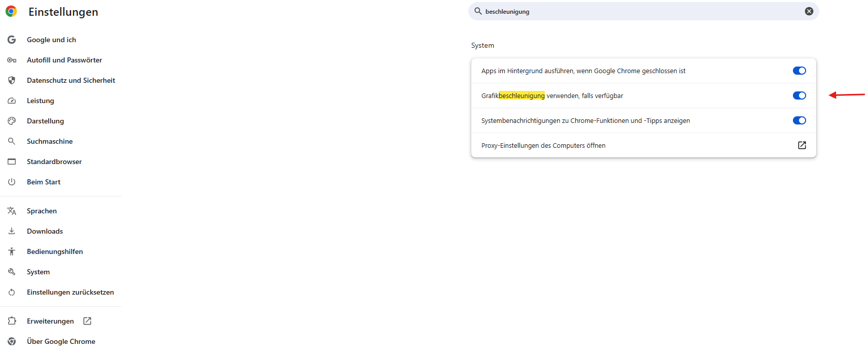Click the puzzle piece icon for Erweiterungen
The image size is (868, 352).
click(x=12, y=321)
